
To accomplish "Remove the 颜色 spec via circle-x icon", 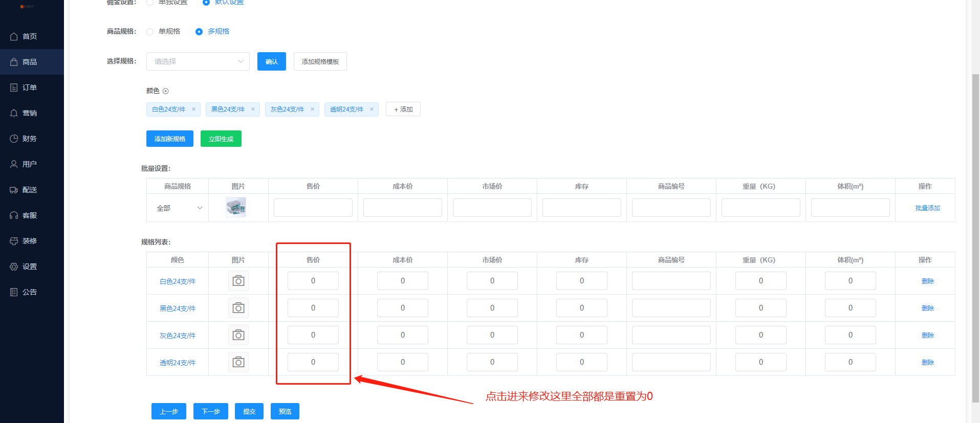I will click(166, 91).
